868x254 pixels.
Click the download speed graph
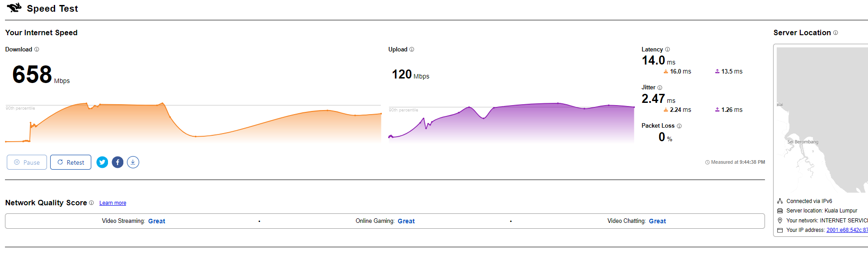point(193,122)
